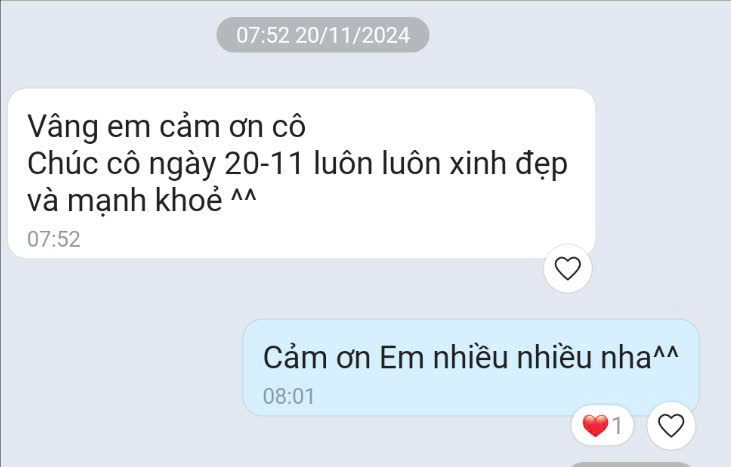731x467 pixels.
Task: Open the red heart reaction count
Action: click(602, 426)
